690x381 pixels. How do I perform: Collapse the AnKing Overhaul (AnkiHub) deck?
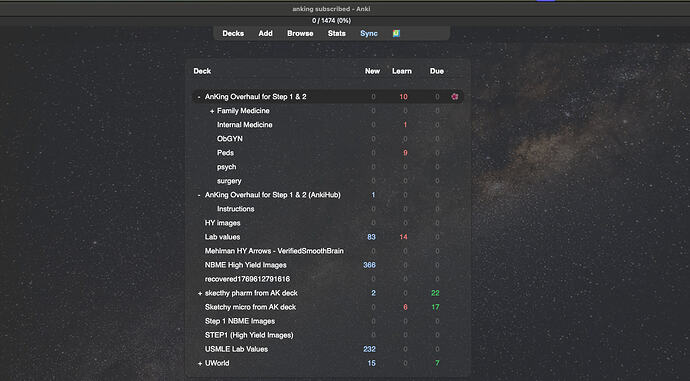coord(199,195)
